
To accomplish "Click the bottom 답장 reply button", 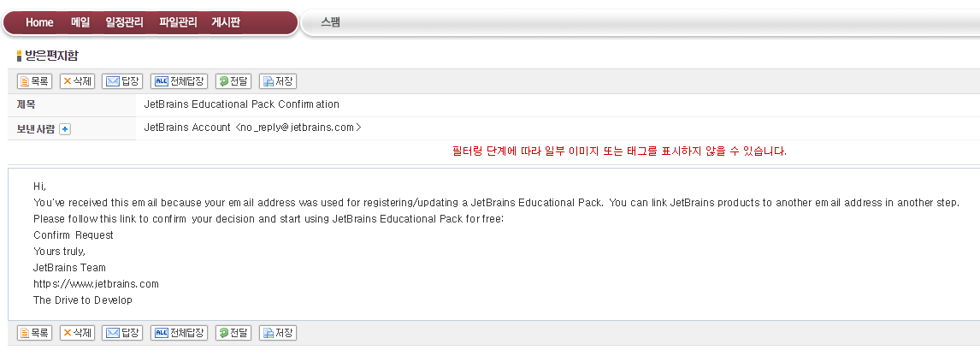I will (122, 333).
